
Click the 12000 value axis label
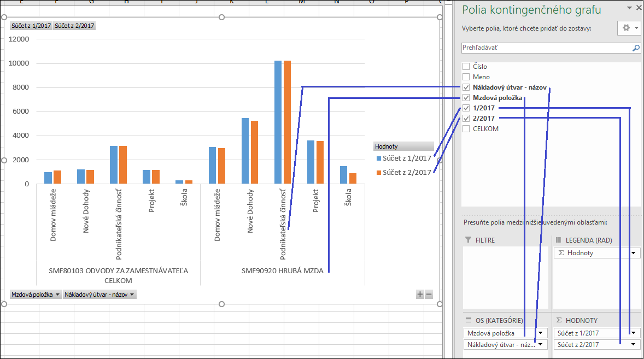(x=19, y=39)
